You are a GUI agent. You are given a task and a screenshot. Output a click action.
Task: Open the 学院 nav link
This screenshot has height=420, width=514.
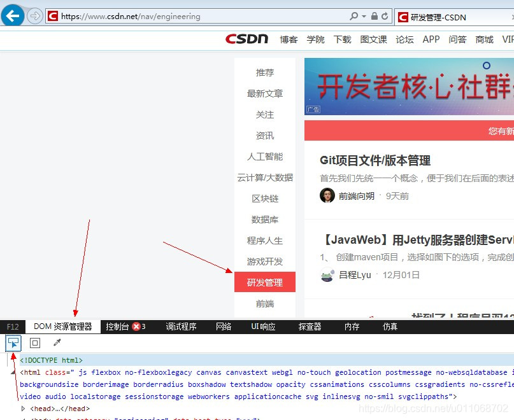315,39
